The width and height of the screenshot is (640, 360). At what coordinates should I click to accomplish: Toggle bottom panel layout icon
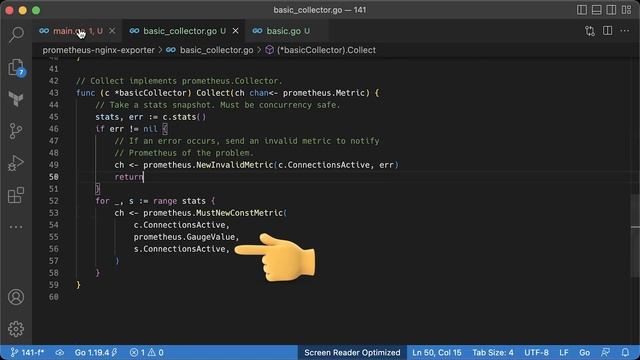[597, 10]
